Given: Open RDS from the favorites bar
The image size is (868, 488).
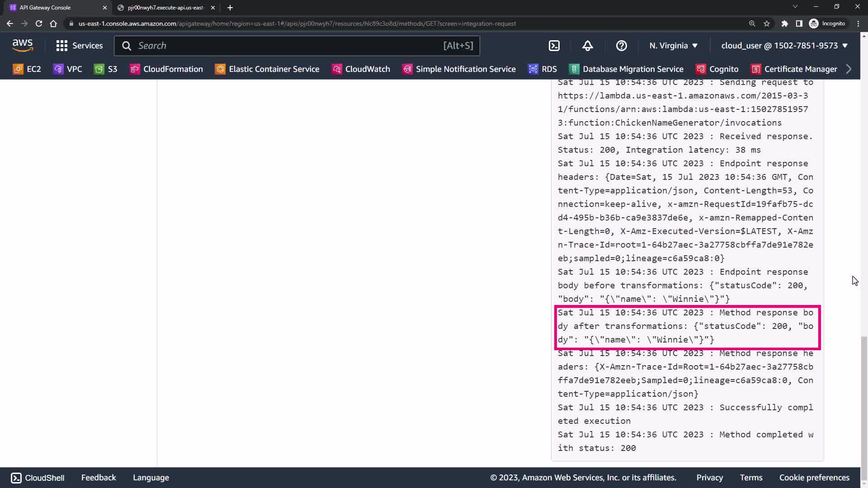Looking at the screenshot, I should pyautogui.click(x=542, y=69).
